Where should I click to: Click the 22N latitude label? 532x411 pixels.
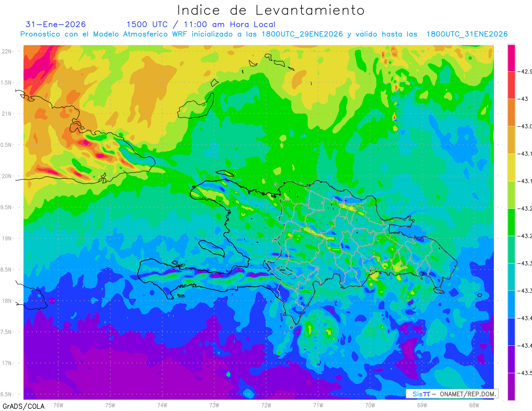7,51
